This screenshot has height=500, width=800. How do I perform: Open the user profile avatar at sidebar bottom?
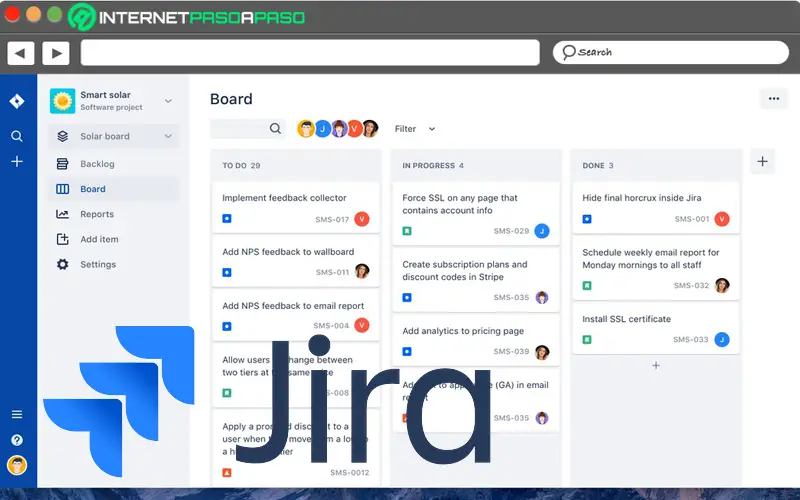(17, 465)
